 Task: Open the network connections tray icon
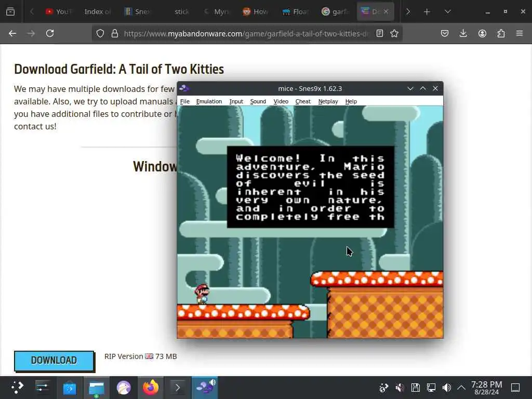coord(431,388)
